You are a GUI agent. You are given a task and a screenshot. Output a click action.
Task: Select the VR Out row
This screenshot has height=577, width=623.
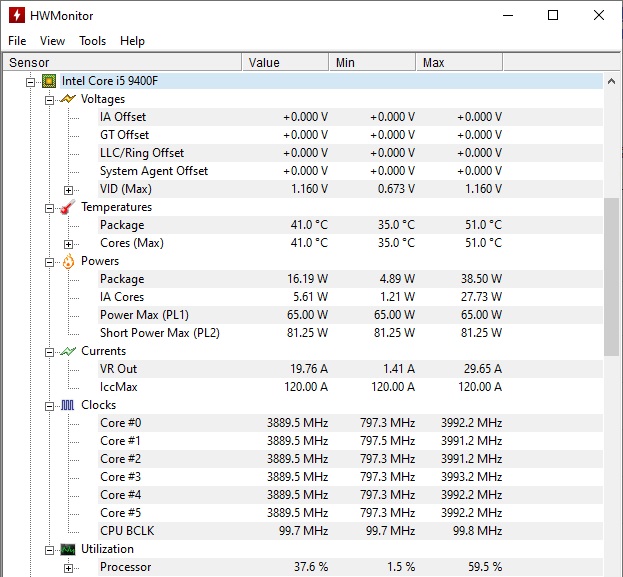pyautogui.click(x=351, y=369)
